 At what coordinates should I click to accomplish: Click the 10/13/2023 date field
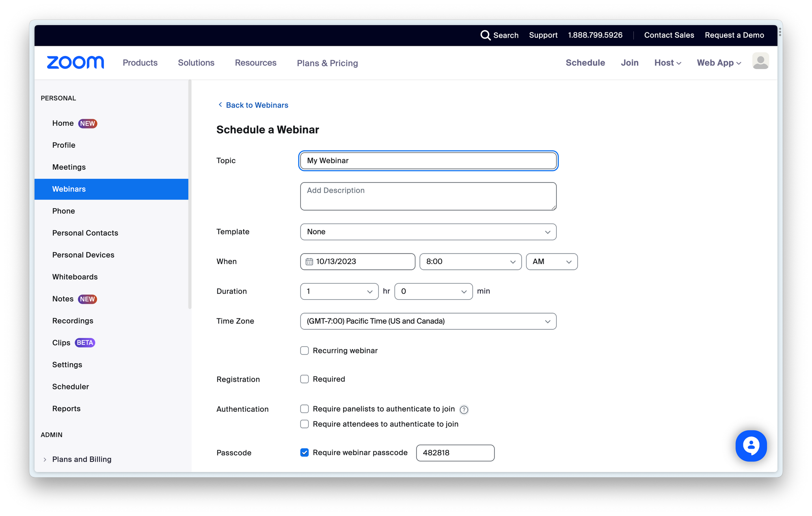[x=358, y=262]
